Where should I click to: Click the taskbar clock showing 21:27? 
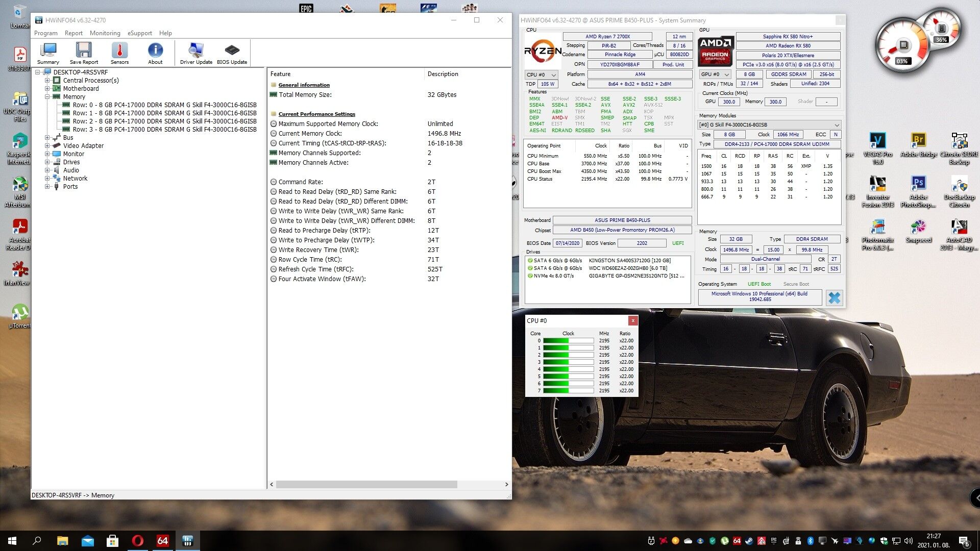[934, 541]
